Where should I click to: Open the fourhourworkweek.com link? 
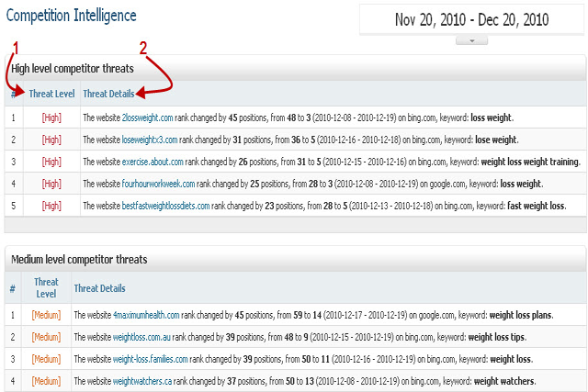(x=158, y=184)
